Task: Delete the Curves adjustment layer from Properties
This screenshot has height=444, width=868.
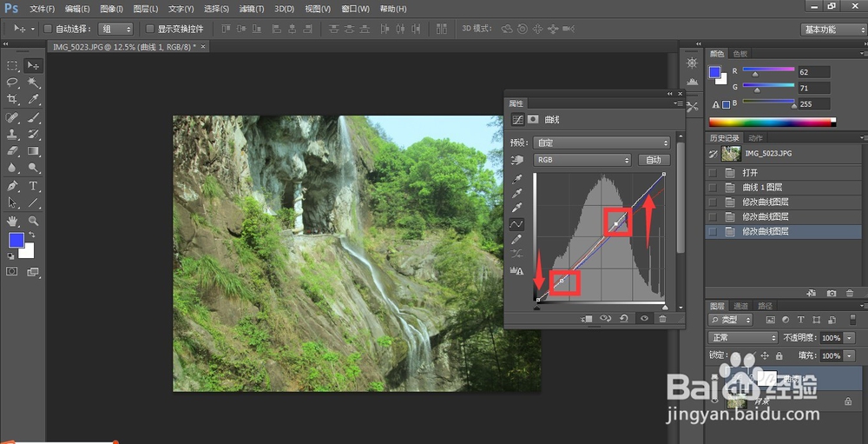Action: [662, 318]
